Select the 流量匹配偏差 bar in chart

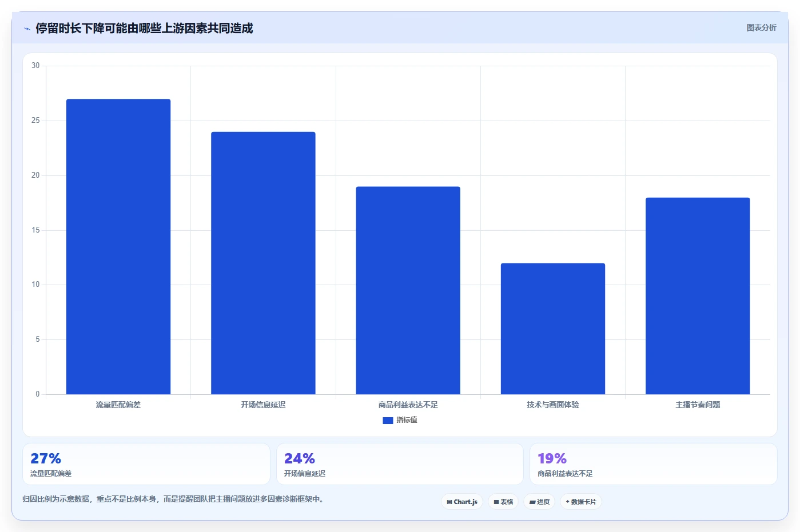coord(118,247)
